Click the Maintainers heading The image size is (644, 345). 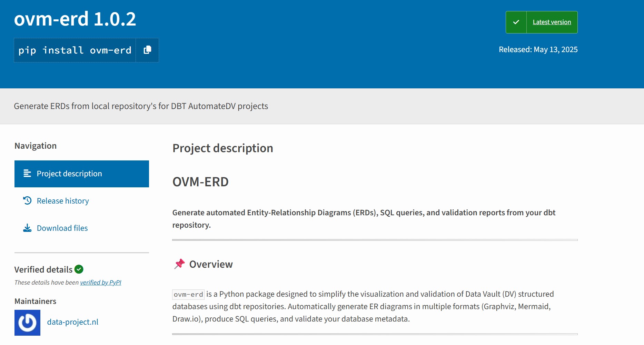tap(35, 301)
